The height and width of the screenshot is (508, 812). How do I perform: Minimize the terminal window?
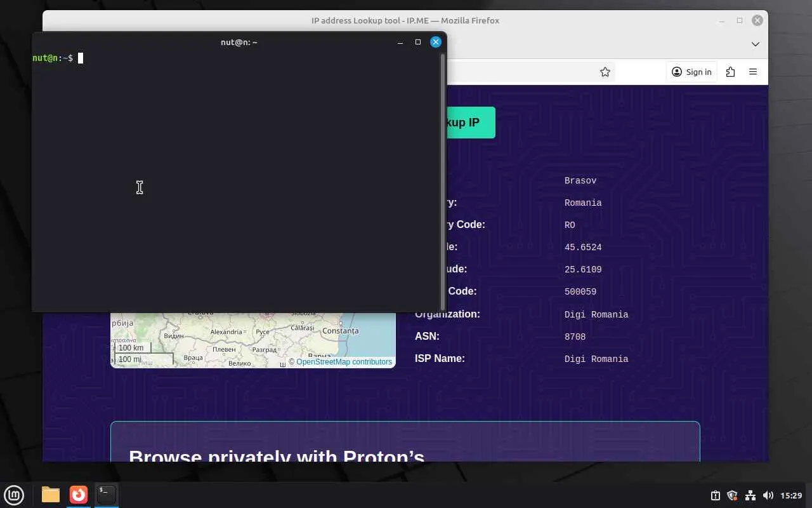[x=400, y=42]
